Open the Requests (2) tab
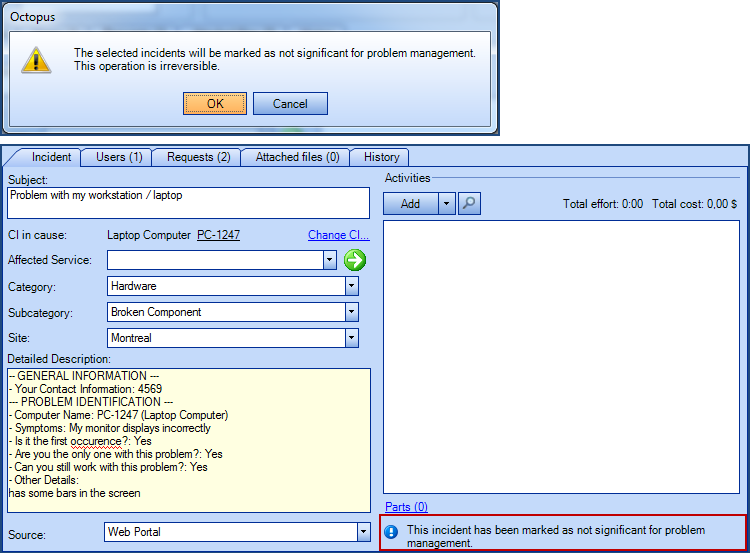The height and width of the screenshot is (553, 750). coord(198,157)
